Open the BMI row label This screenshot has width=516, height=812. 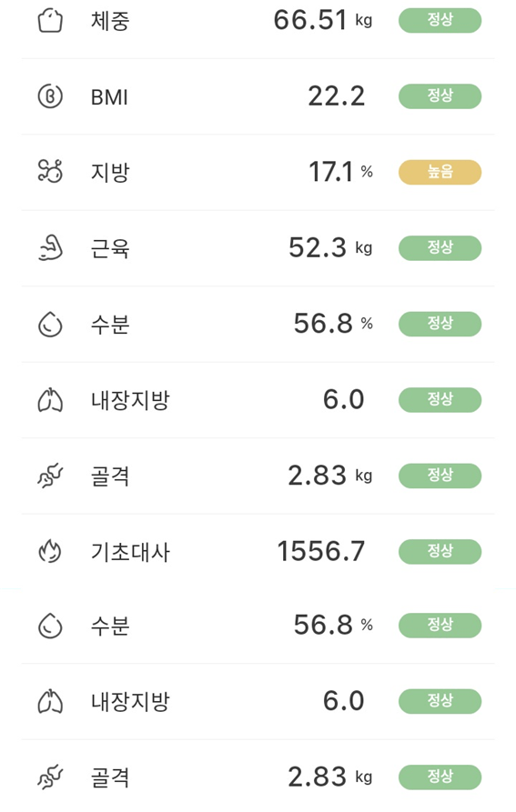[109, 96]
